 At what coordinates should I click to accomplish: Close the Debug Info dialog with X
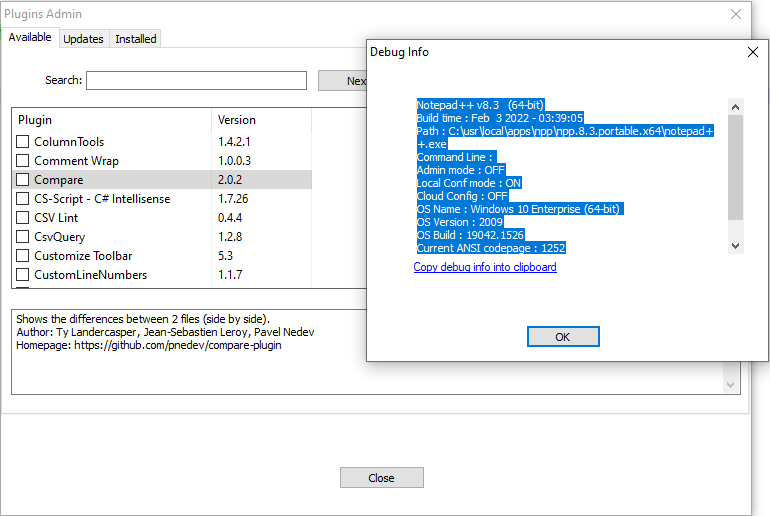[x=752, y=51]
